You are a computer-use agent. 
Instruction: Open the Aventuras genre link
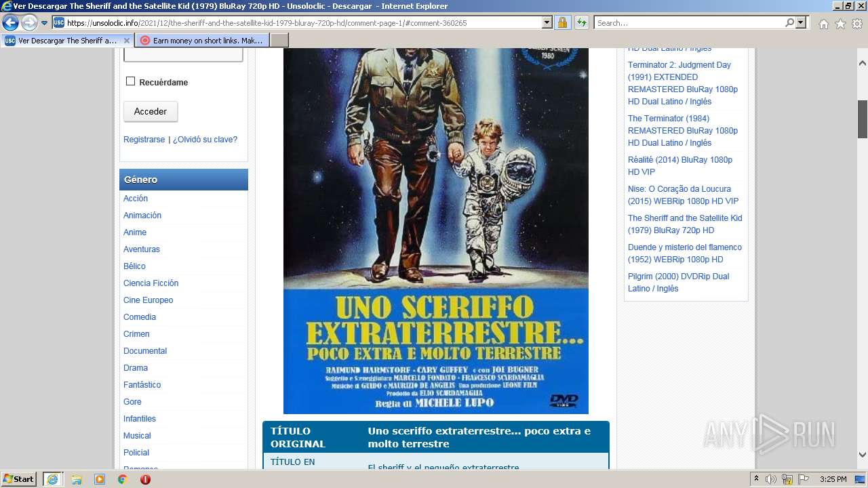coord(142,249)
